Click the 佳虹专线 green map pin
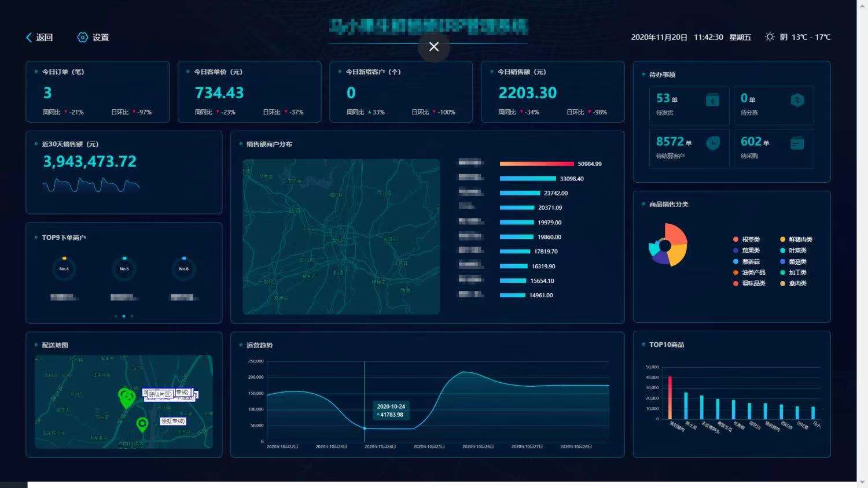The height and width of the screenshot is (488, 868). coord(142,424)
